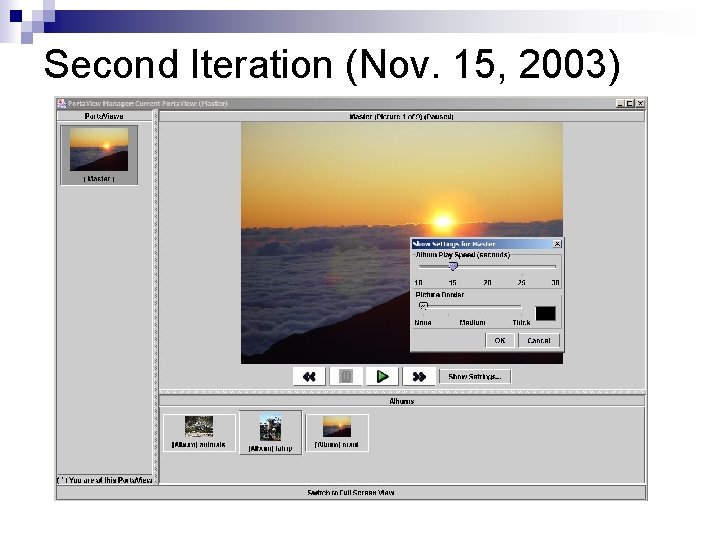Confirm settings with OK button

(x=500, y=341)
